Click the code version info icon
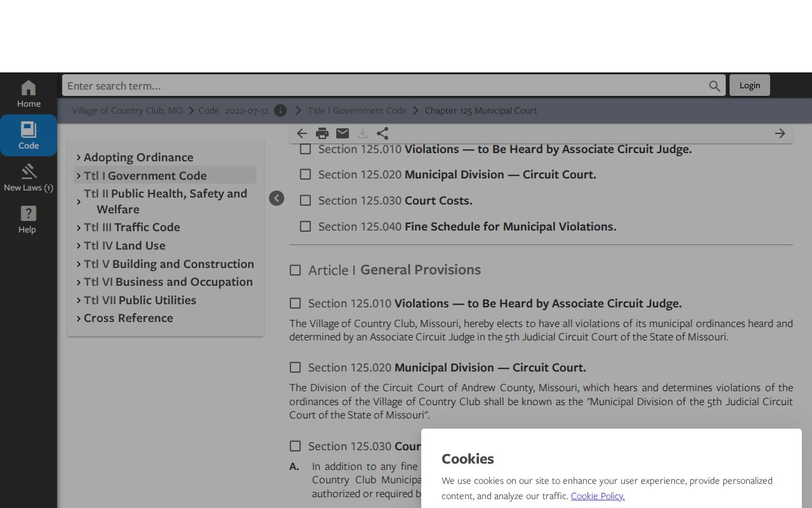Viewport: 812px width, 508px height. point(280,110)
